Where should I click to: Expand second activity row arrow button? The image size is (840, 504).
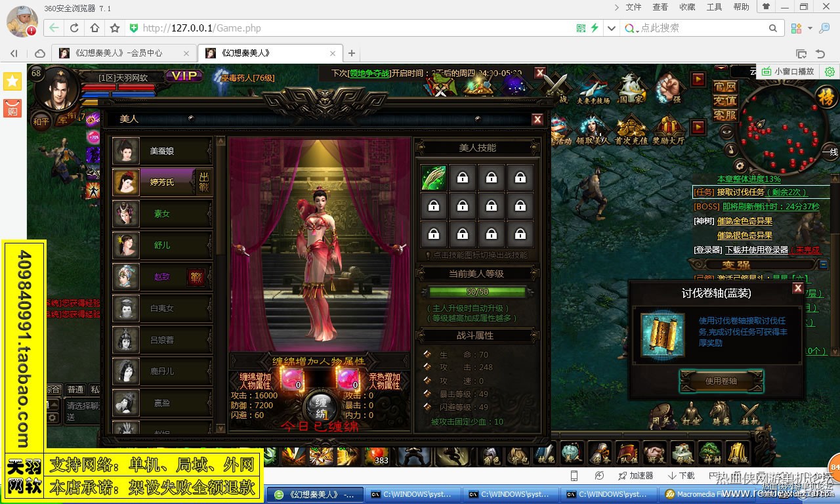pos(698,127)
